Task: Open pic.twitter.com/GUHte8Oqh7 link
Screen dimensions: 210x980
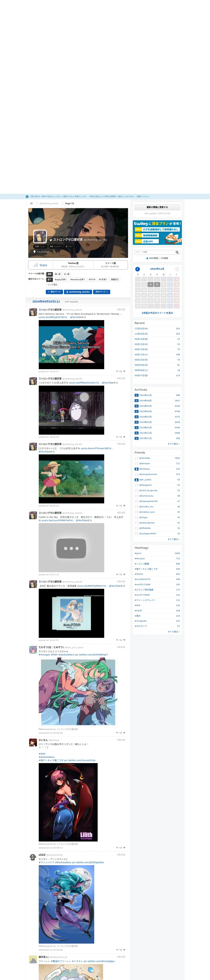Action: click(x=91, y=655)
